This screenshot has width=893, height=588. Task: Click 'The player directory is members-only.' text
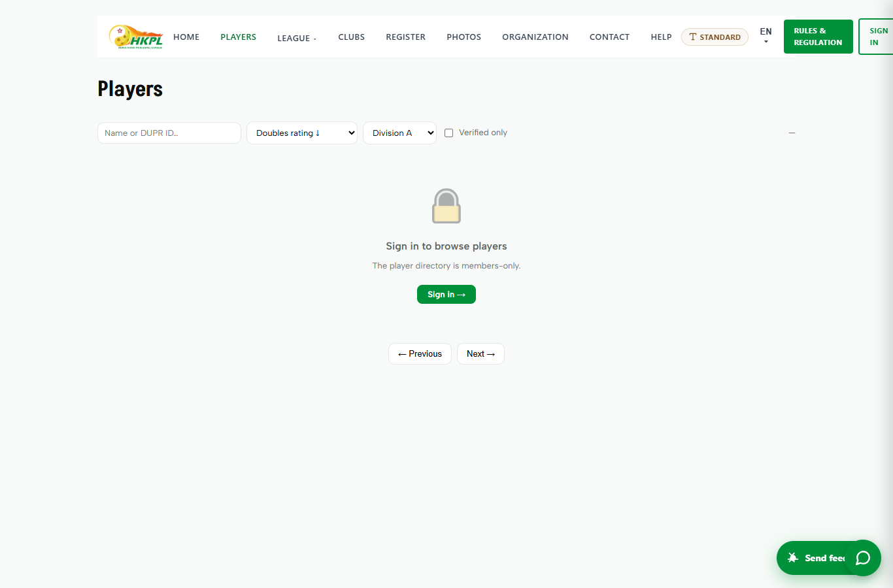[446, 266]
